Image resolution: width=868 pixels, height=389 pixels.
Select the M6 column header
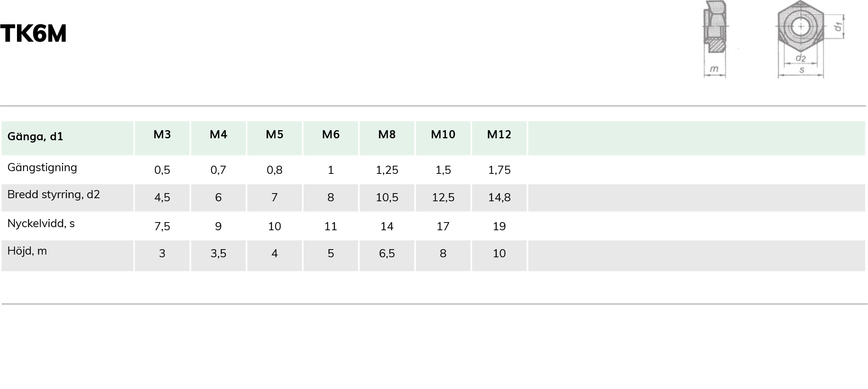pos(331,134)
